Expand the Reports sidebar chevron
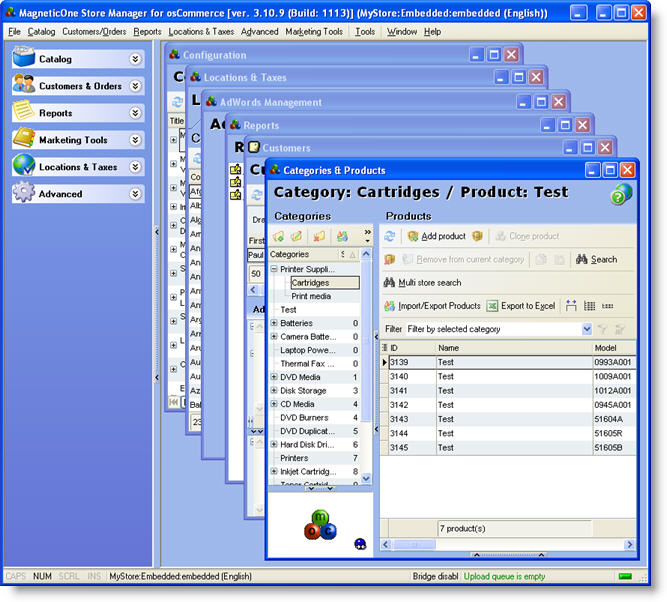Viewport: 667px width, 602px height. [135, 113]
